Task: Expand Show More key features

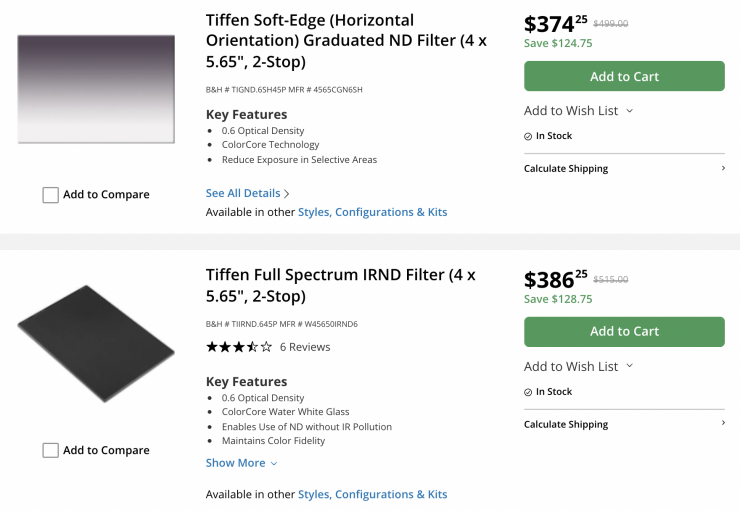Action: tap(241, 463)
